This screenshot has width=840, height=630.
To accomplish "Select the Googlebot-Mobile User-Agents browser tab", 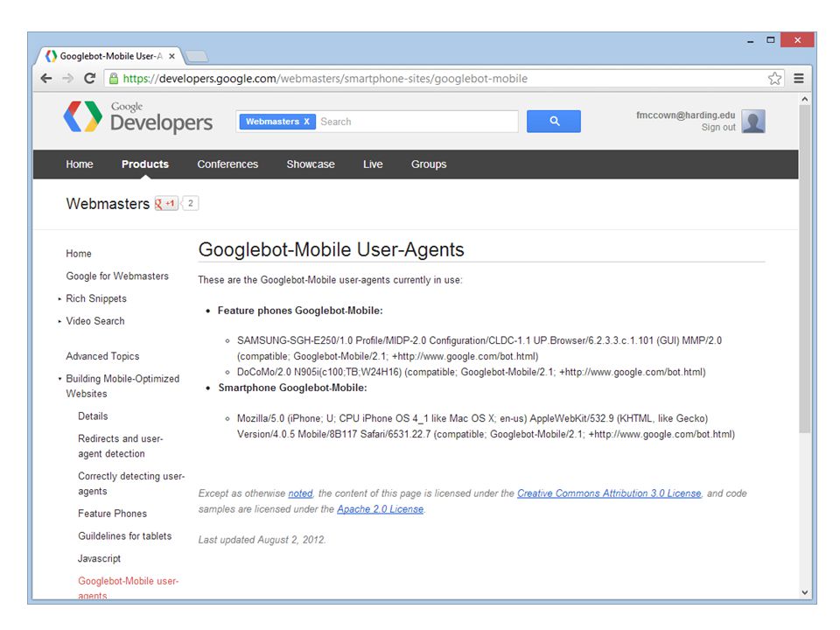I will click(109, 56).
